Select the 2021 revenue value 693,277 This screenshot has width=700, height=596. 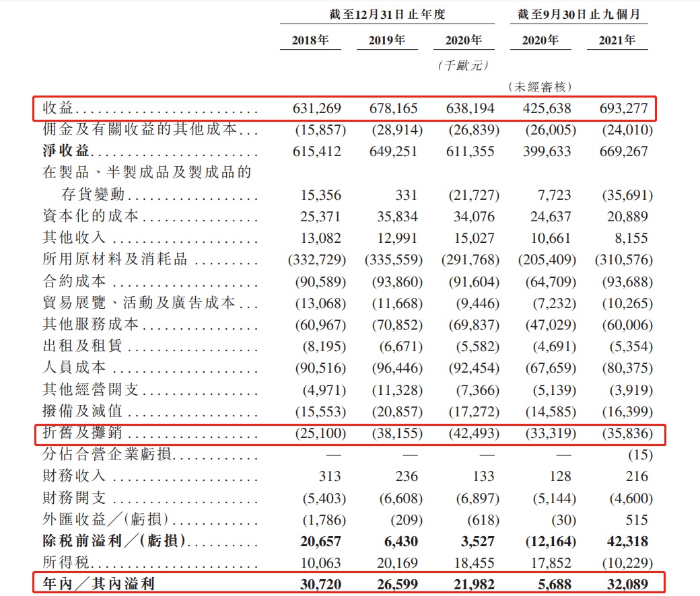pyautogui.click(x=623, y=108)
